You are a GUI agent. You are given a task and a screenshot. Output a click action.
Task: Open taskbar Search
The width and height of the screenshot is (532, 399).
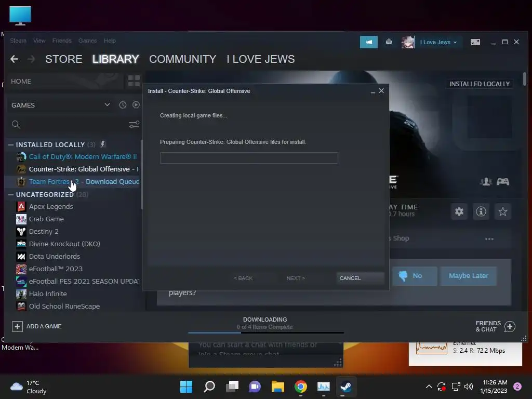coord(209,387)
